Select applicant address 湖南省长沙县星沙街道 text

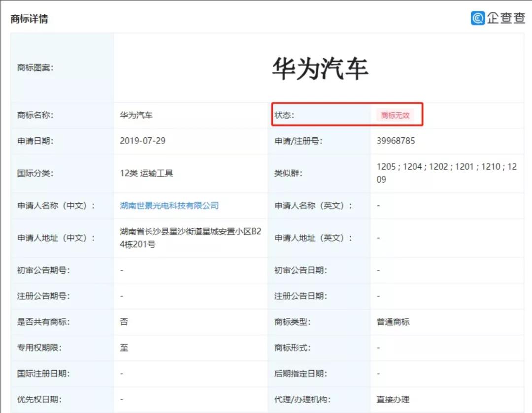[190, 238]
